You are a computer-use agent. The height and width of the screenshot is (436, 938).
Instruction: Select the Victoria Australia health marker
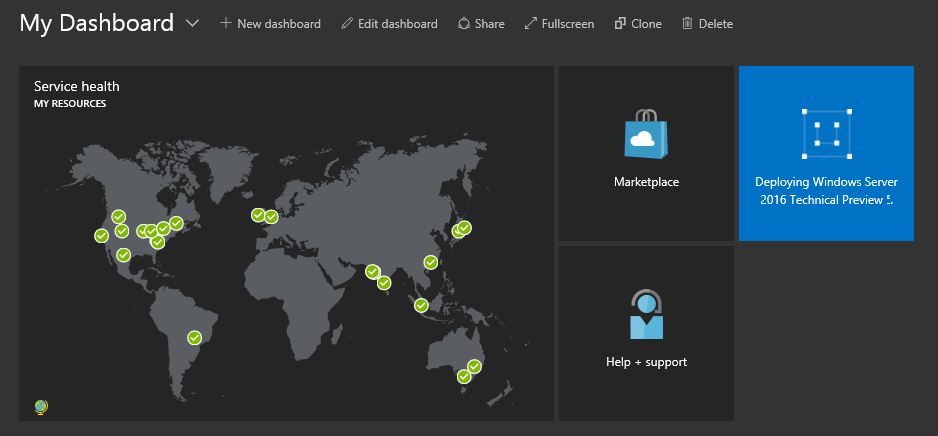coord(464,377)
